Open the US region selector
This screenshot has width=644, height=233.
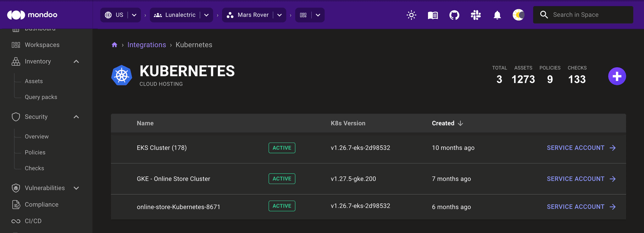tap(114, 15)
